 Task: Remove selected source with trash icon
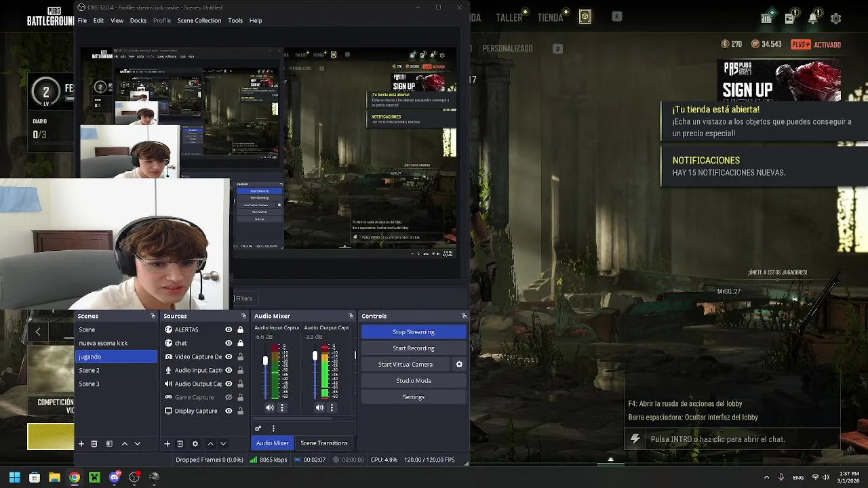[180, 443]
